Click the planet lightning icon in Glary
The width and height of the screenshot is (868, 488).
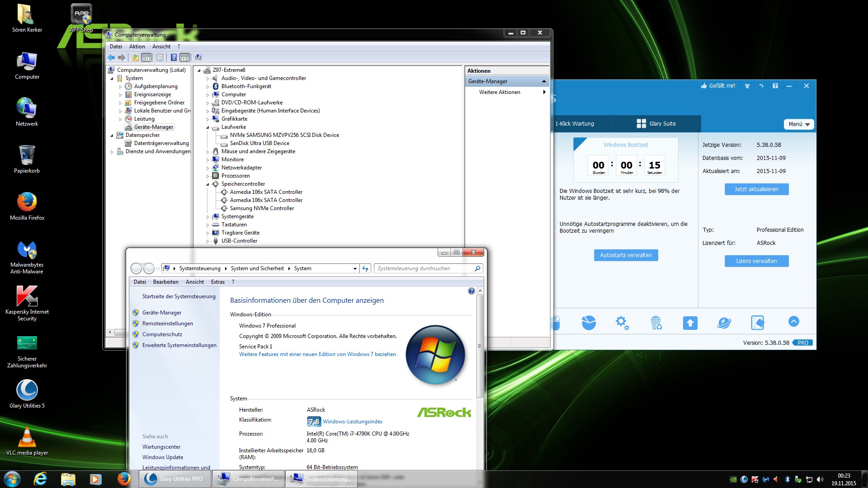pyautogui.click(x=724, y=323)
